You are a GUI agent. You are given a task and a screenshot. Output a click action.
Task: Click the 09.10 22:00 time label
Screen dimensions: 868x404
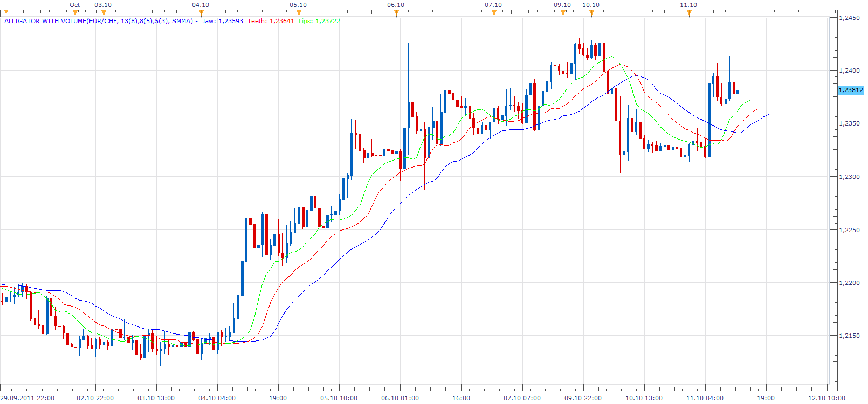583,398
